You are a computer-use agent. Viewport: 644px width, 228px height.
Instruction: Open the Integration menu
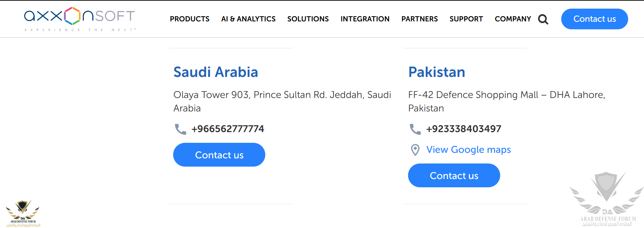(x=365, y=19)
